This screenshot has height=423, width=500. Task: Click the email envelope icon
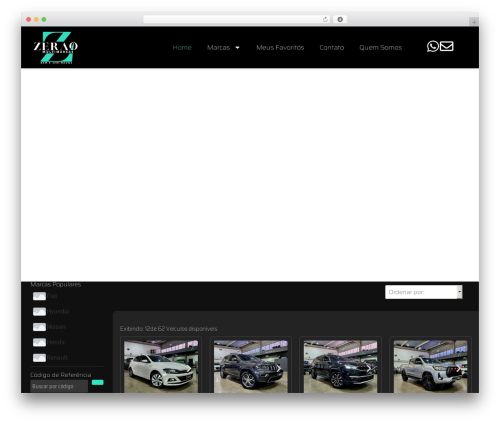[x=447, y=46]
